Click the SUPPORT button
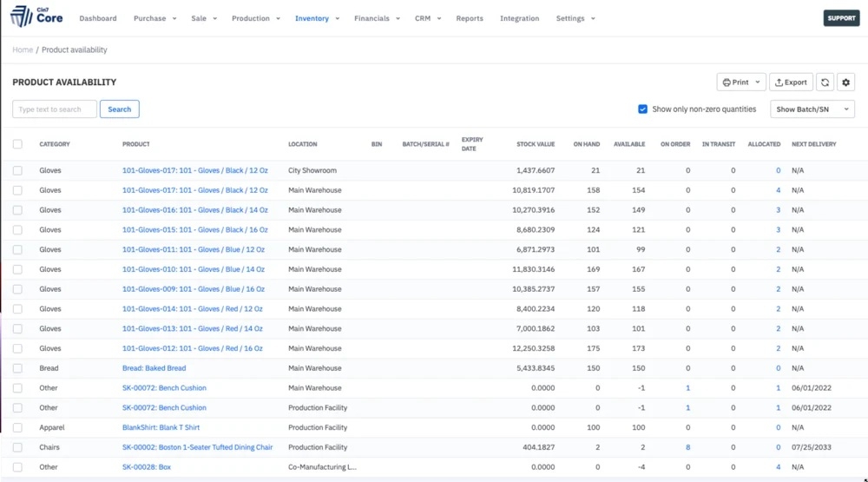 click(x=840, y=18)
